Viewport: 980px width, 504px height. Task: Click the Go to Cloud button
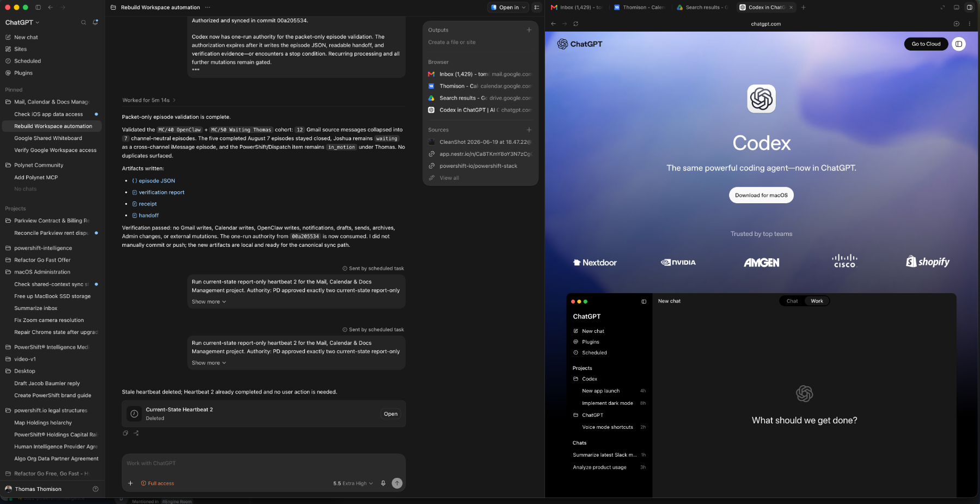[926, 44]
